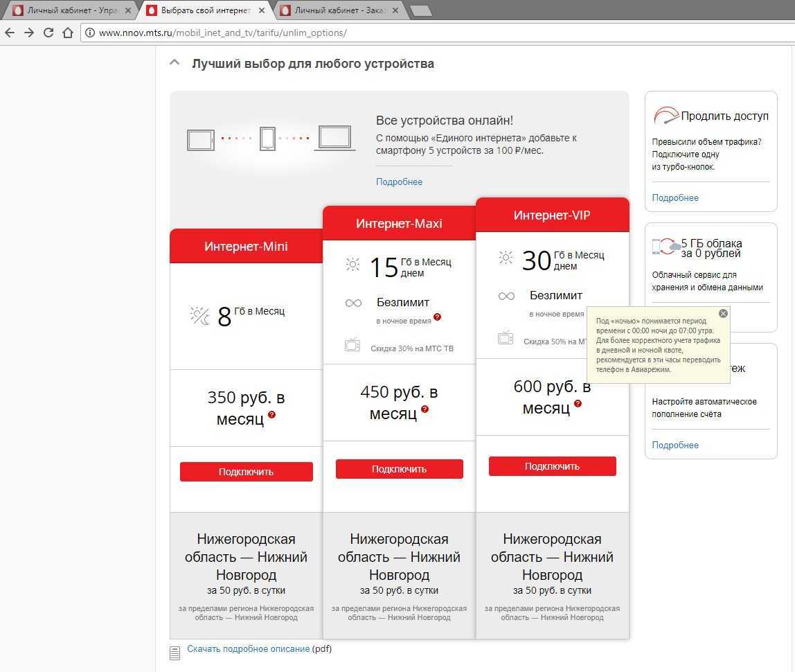
Task: Switch to 'Личный кабинет - Зака' tab
Action: 339,10
